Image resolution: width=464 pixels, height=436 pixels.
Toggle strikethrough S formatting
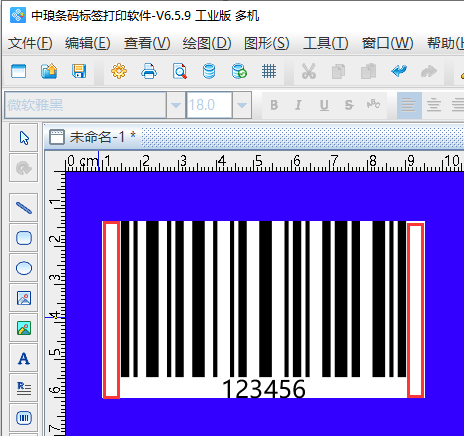tap(349, 105)
